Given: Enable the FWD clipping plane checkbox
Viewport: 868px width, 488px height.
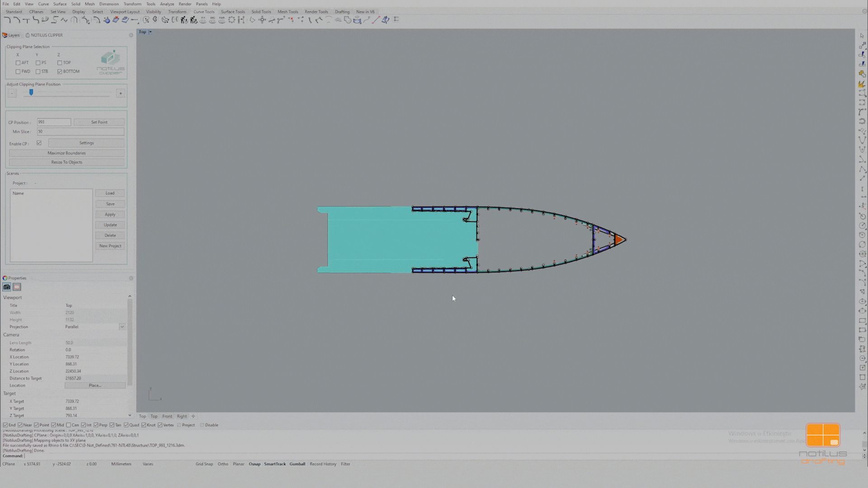Looking at the screenshot, I should pyautogui.click(x=18, y=71).
